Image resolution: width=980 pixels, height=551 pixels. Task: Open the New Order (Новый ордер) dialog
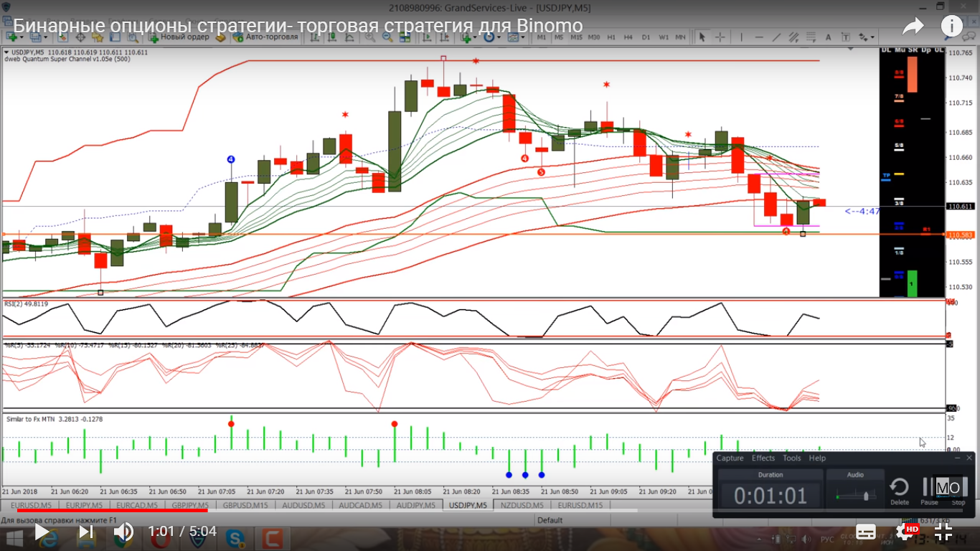pos(179,37)
